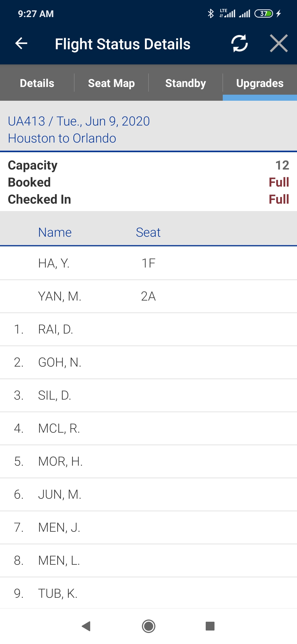The width and height of the screenshot is (297, 644).
Task: Tap the Seat column header
Action: pos(148,232)
